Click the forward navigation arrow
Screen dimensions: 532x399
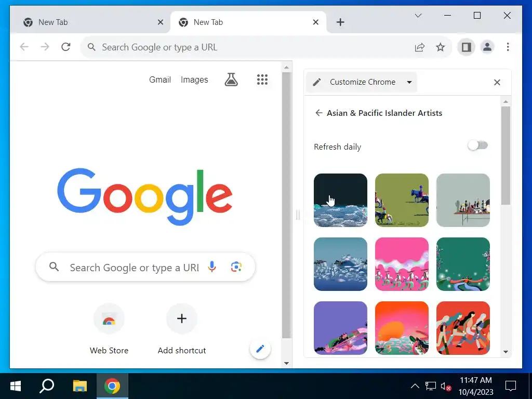coord(45,47)
